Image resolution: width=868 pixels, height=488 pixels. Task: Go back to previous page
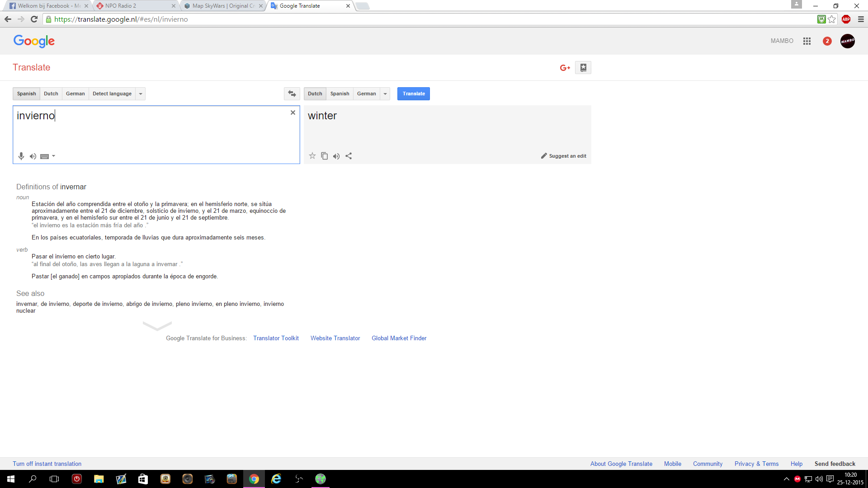point(8,19)
